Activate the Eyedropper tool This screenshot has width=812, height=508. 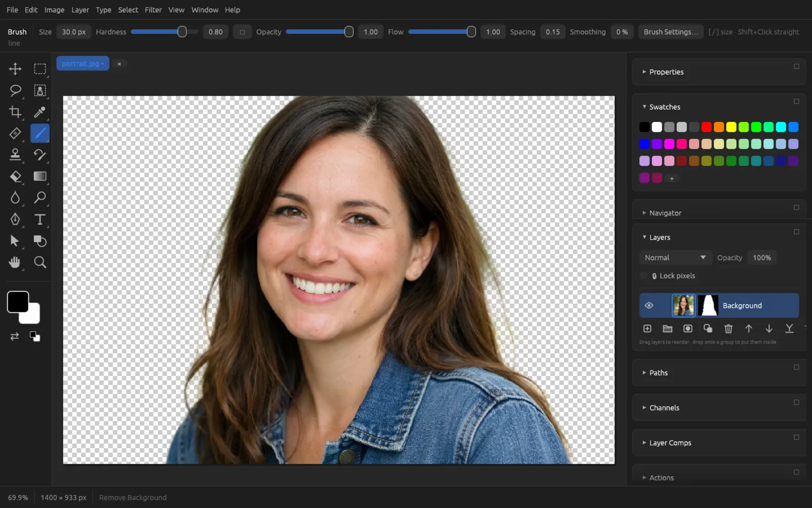pos(40,112)
